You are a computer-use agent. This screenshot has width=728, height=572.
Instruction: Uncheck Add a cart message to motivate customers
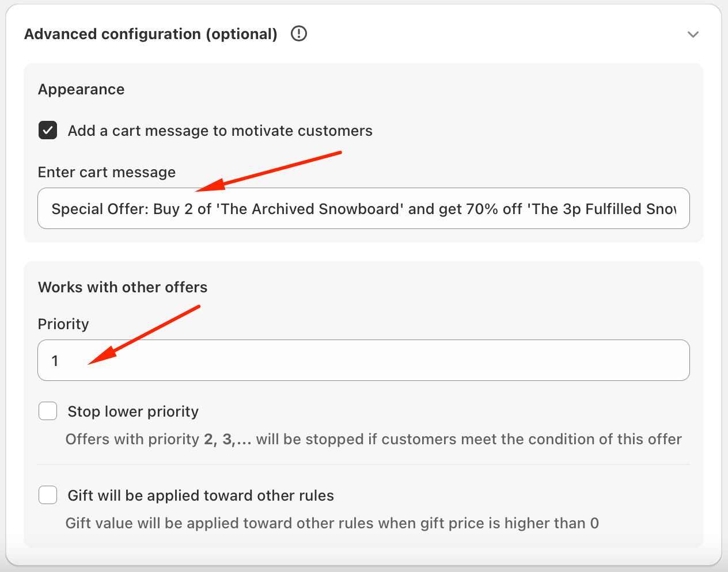[x=47, y=130]
